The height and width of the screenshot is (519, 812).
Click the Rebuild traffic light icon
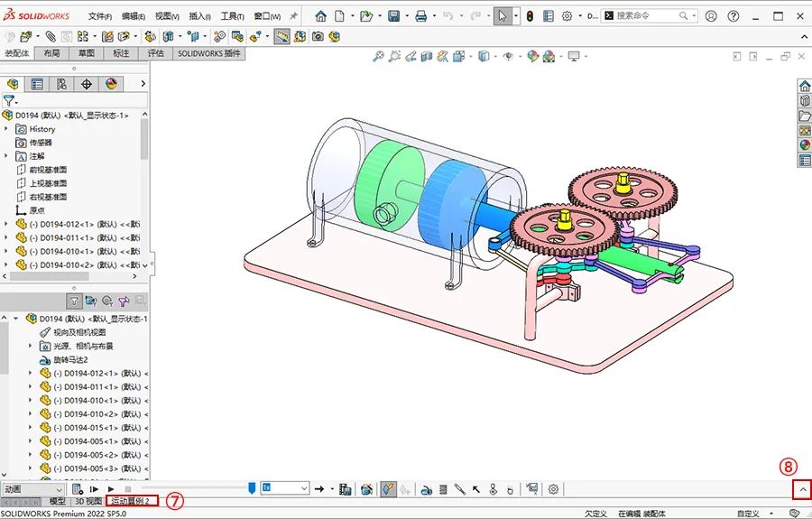[530, 16]
